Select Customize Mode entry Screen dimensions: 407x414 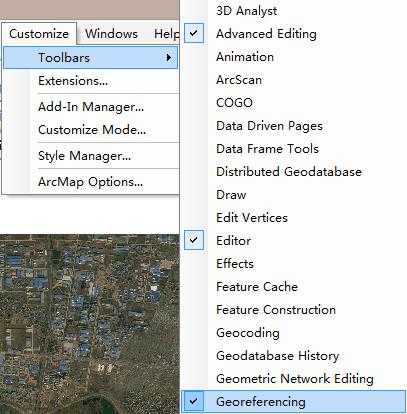point(91,129)
